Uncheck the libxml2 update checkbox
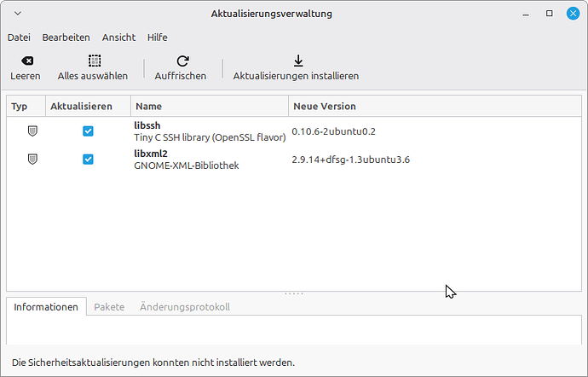 [88, 159]
